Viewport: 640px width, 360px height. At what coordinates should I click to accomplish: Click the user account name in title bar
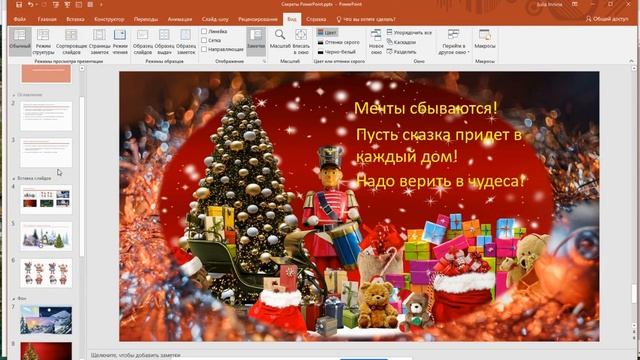(x=550, y=4)
